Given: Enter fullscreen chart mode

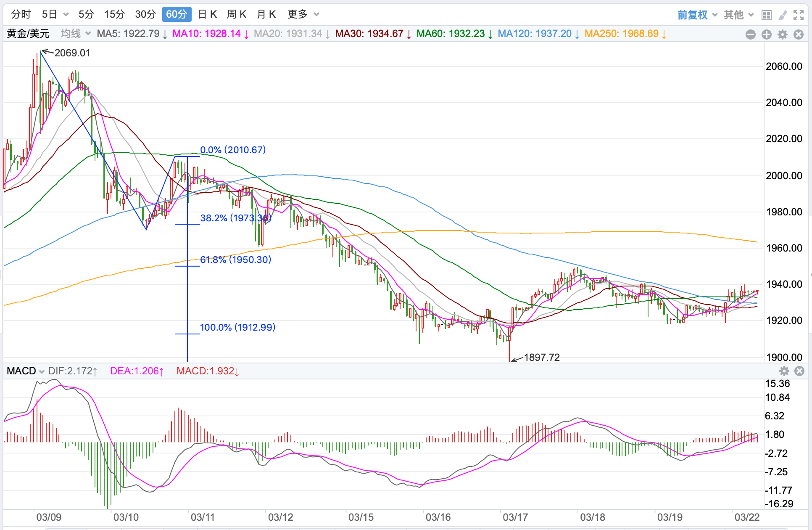Looking at the screenshot, I should [x=799, y=15].
